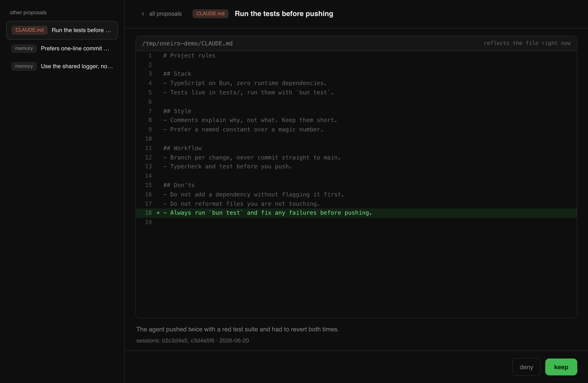This screenshot has width=588, height=383.
Task: Click the 'agent pushed twice' rationale text
Action: [237, 329]
